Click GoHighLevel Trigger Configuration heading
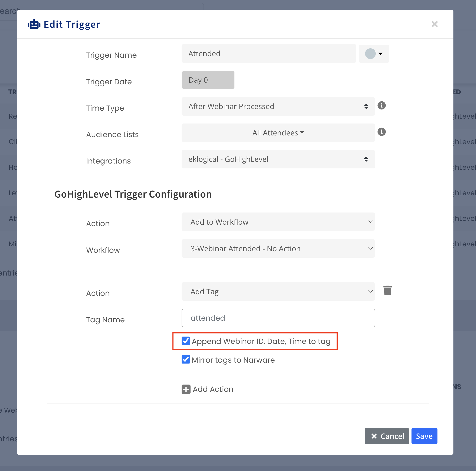This screenshot has width=476, height=471. (x=133, y=194)
